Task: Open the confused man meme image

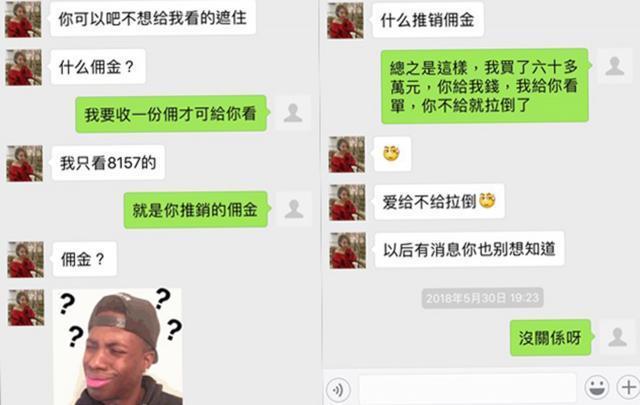Action: [118, 347]
